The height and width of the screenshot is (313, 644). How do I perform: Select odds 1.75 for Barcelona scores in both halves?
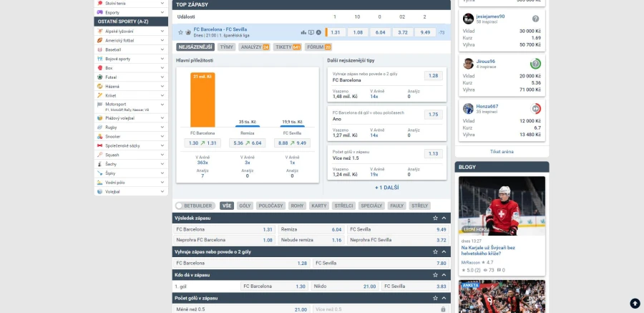coord(434,115)
